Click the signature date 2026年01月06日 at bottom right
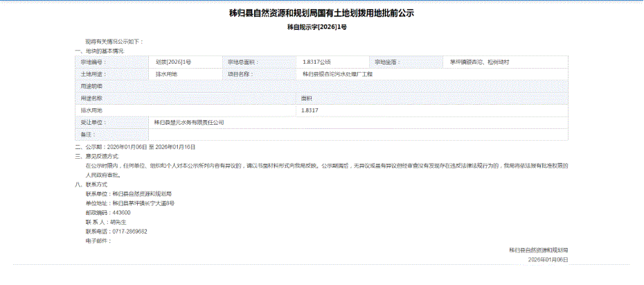 click(547, 259)
